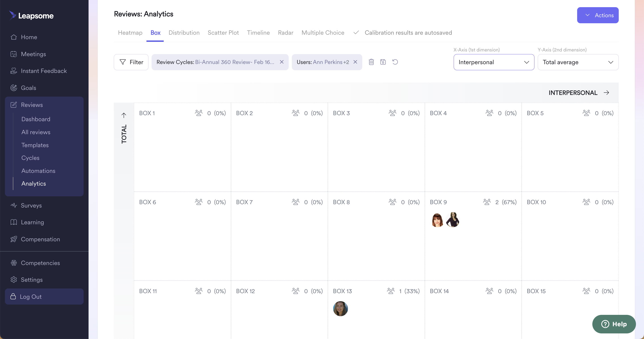
Task: Click the people icon in Box 13
Action: click(391, 291)
